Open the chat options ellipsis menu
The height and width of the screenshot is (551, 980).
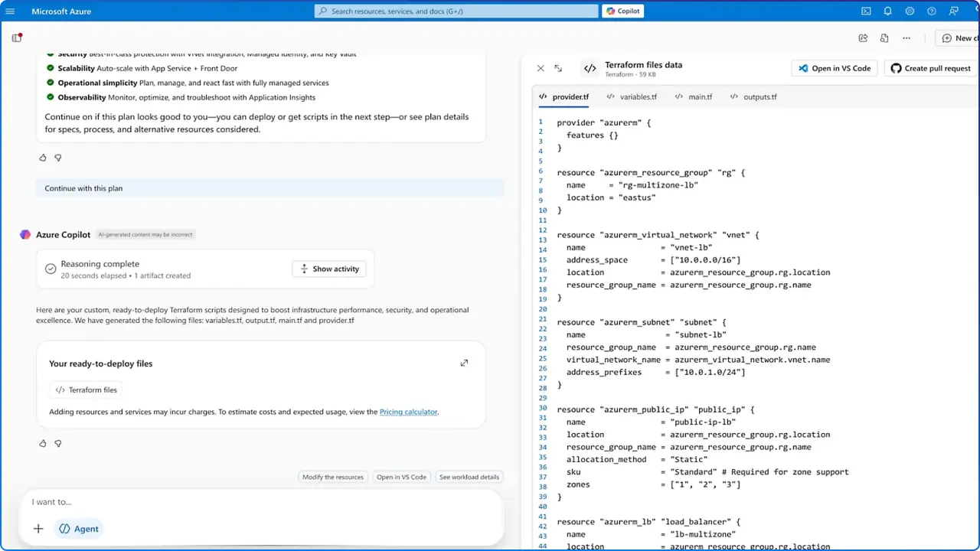coord(906,37)
